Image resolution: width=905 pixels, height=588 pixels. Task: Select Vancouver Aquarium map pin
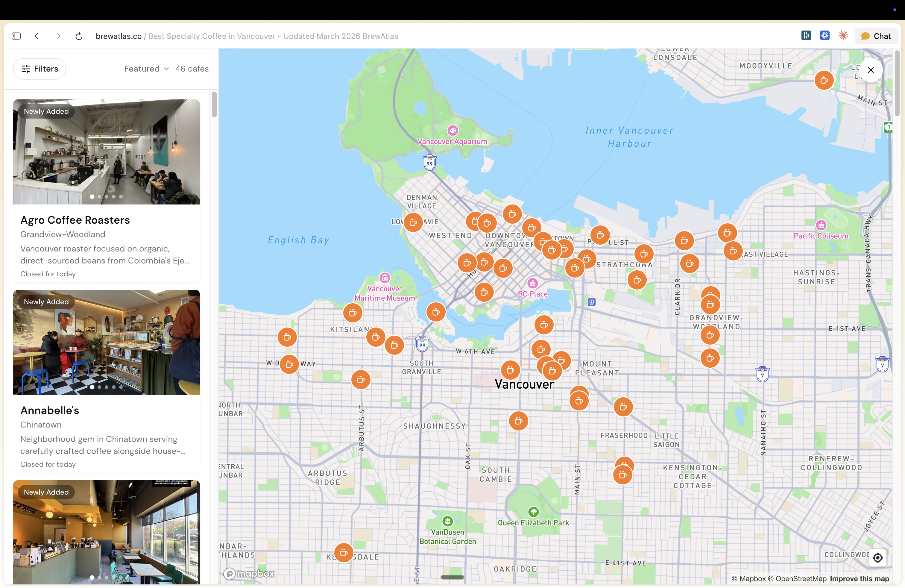(x=452, y=131)
